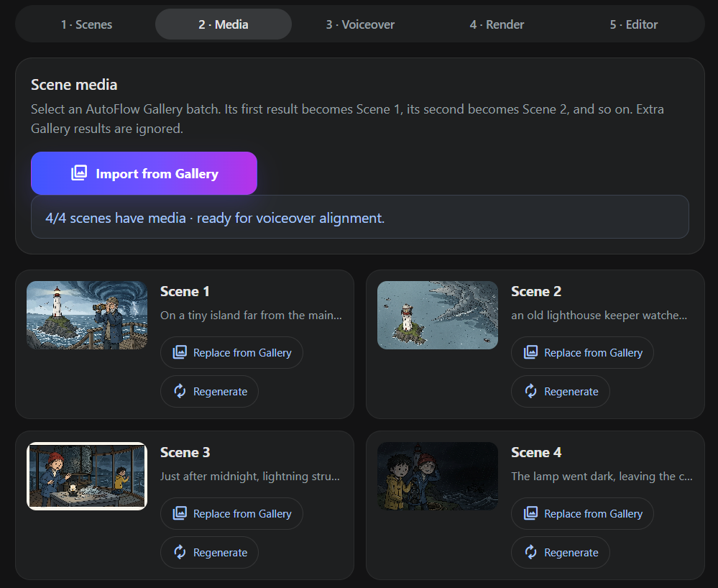Click the "Scene 1" heading
The width and height of the screenshot is (718, 588).
click(x=185, y=291)
